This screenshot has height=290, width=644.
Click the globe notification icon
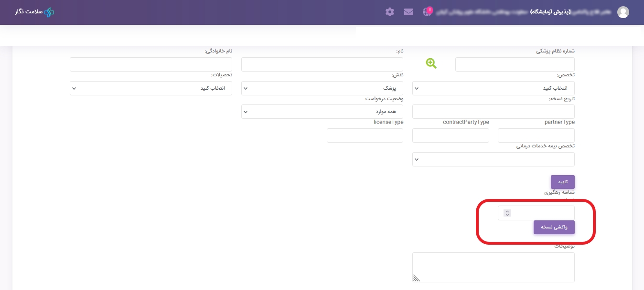(428, 11)
